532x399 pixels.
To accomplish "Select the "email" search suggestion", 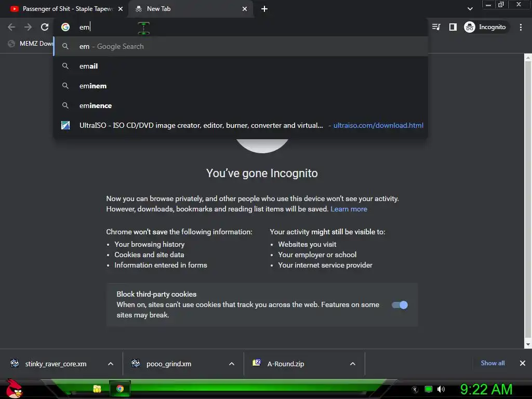I will [x=241, y=66].
